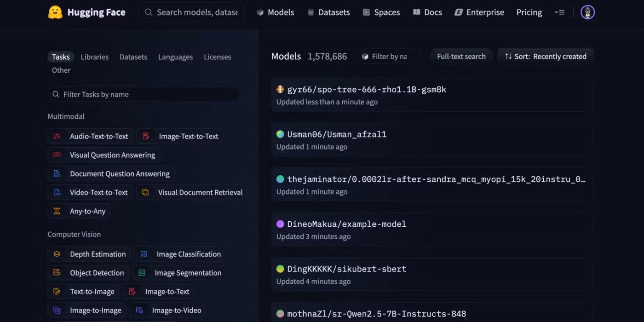The width and height of the screenshot is (644, 322).
Task: Pick the Object Detection task icon
Action: point(57,273)
